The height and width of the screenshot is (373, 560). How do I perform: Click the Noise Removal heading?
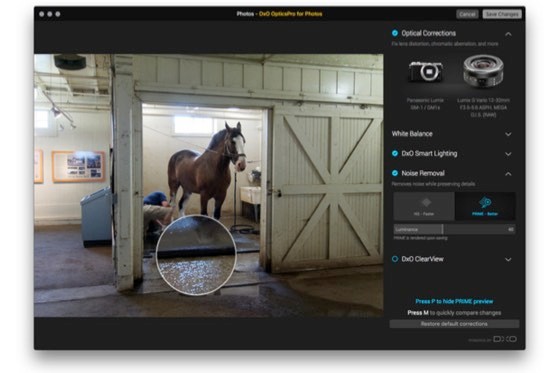pyautogui.click(x=423, y=173)
